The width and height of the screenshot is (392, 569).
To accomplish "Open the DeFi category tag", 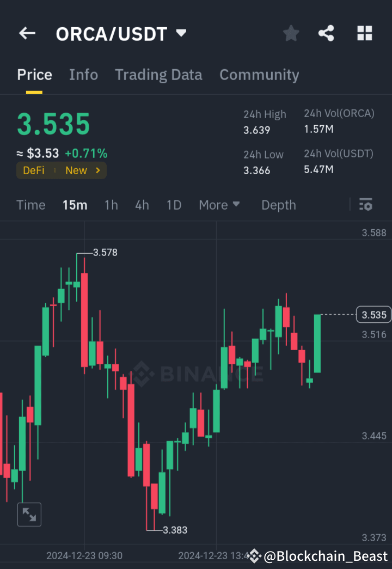I will pos(33,170).
